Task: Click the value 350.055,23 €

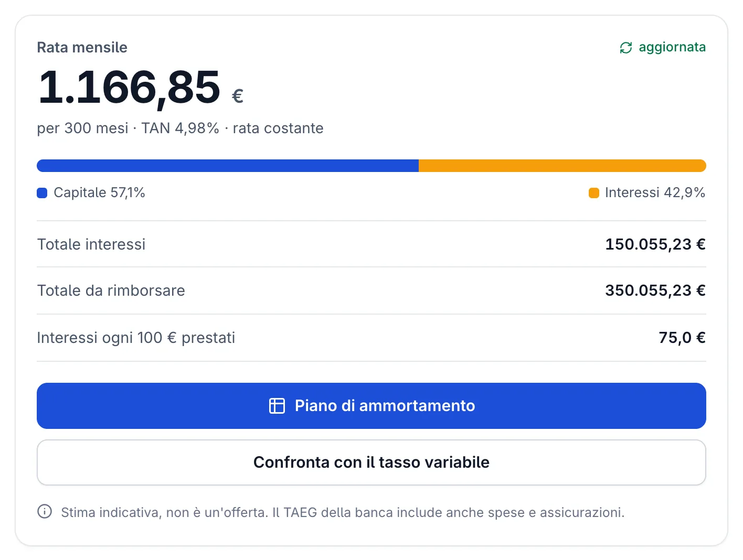Action: pos(655,290)
